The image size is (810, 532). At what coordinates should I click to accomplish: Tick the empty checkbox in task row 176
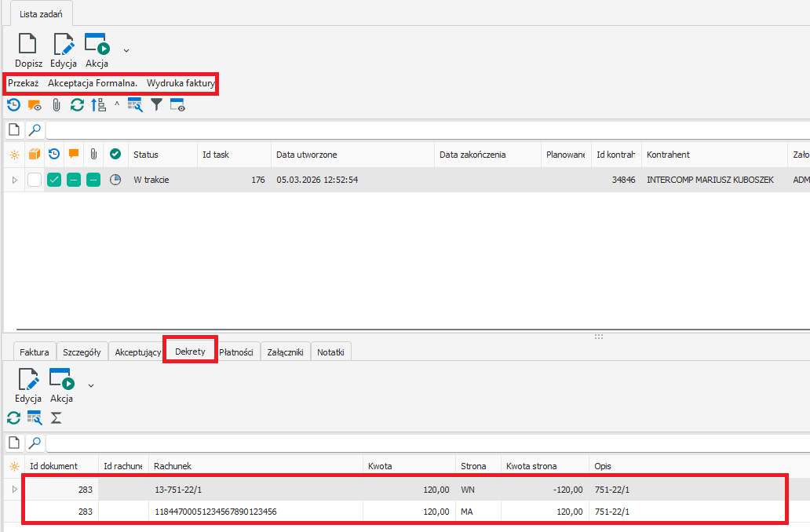point(35,180)
